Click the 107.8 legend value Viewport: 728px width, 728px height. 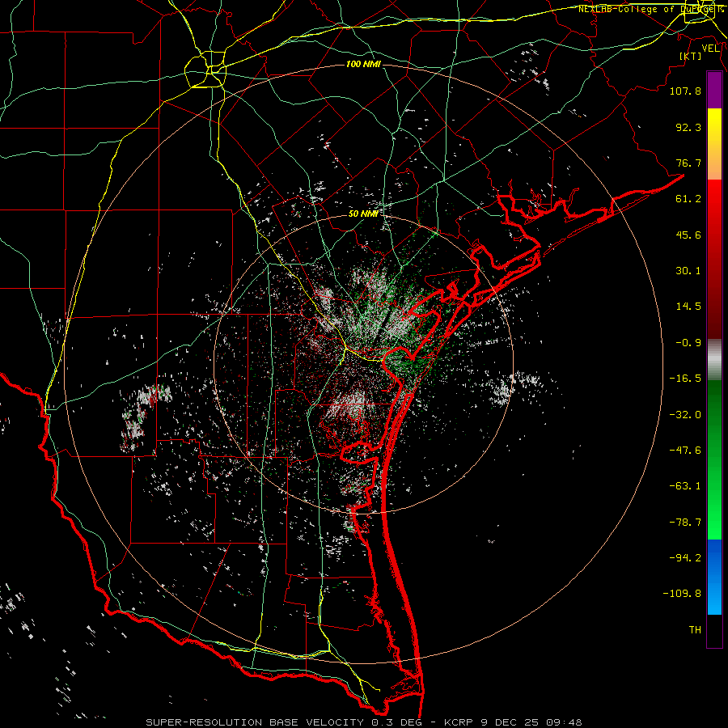point(685,91)
